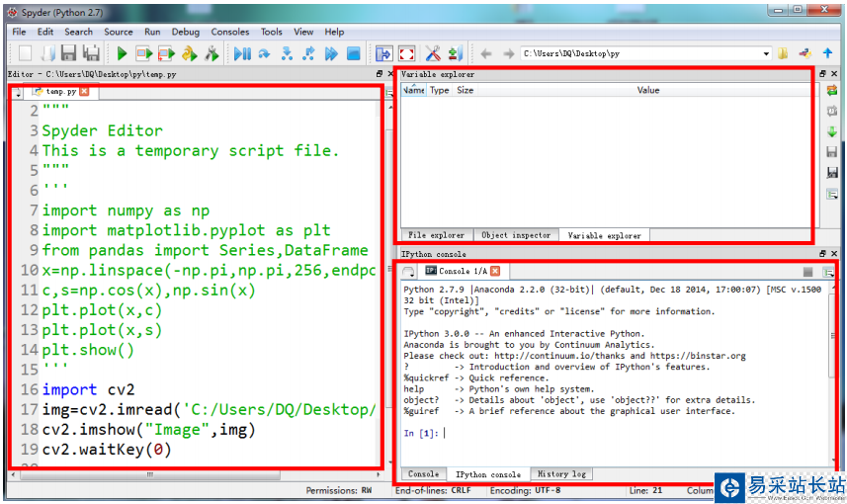
Task: Open run settings with the wrench-and-play icon
Action: click(x=212, y=53)
